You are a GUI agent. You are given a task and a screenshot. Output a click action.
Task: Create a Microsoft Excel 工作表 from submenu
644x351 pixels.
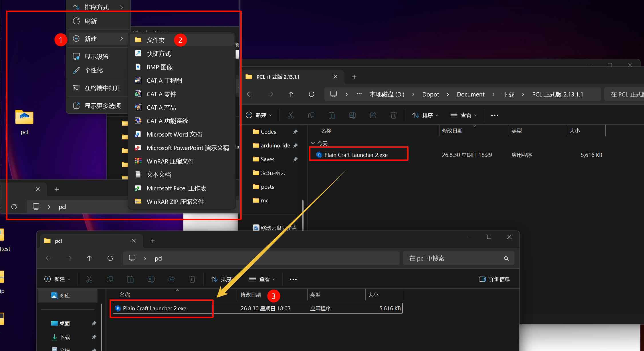[182, 188]
